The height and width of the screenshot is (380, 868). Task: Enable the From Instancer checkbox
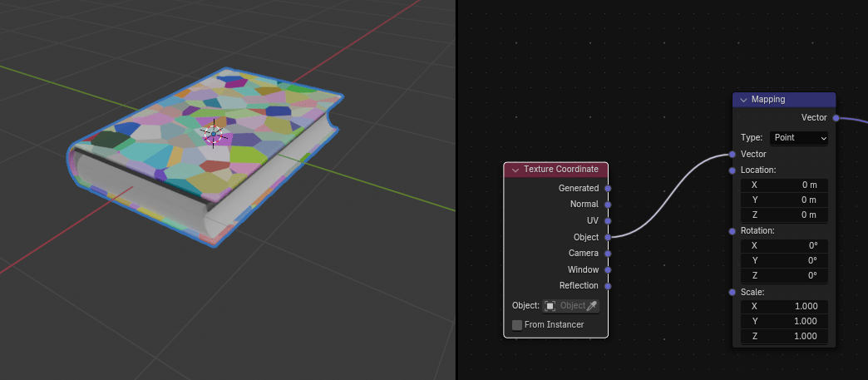(x=517, y=325)
